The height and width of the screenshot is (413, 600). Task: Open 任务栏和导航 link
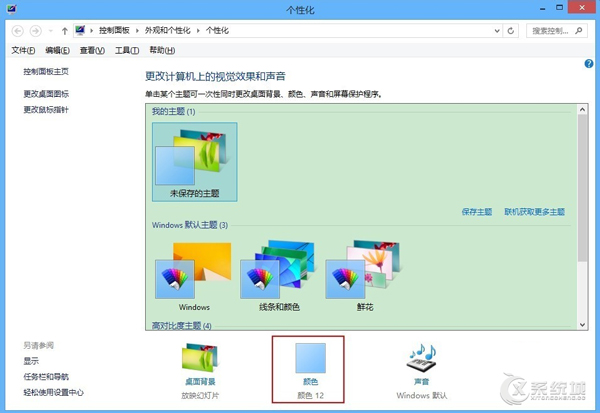pos(46,377)
